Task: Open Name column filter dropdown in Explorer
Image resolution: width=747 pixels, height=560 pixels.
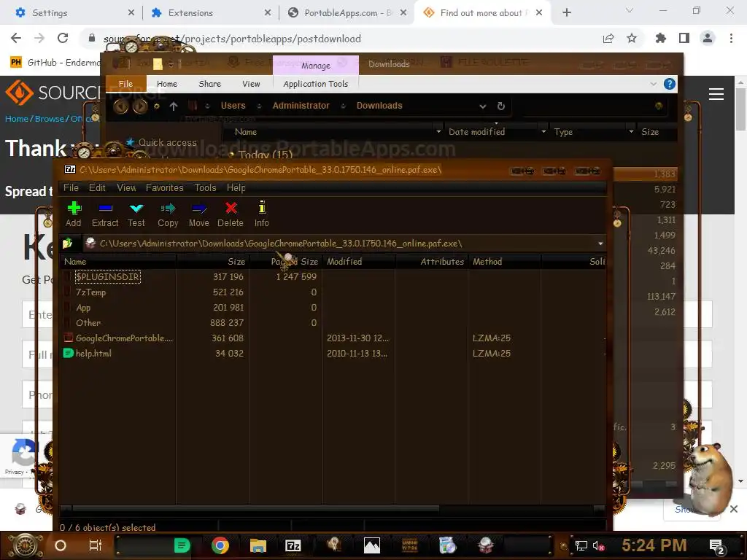Action: coord(438,131)
